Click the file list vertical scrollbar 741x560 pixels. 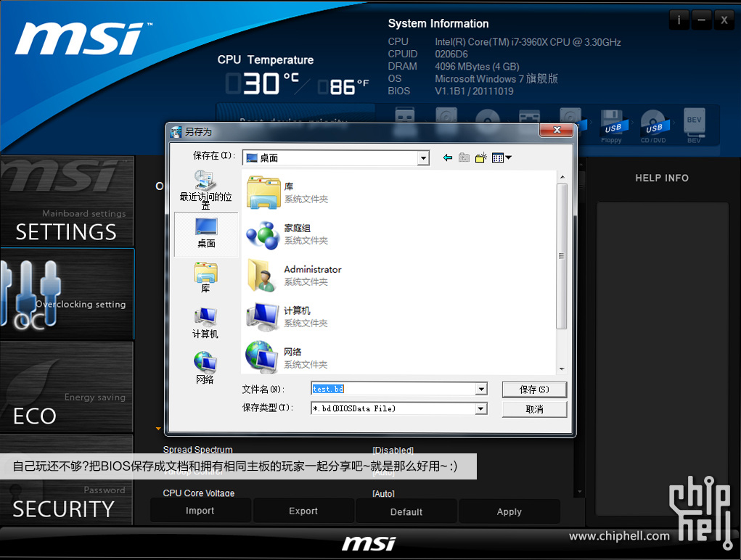[x=562, y=256]
